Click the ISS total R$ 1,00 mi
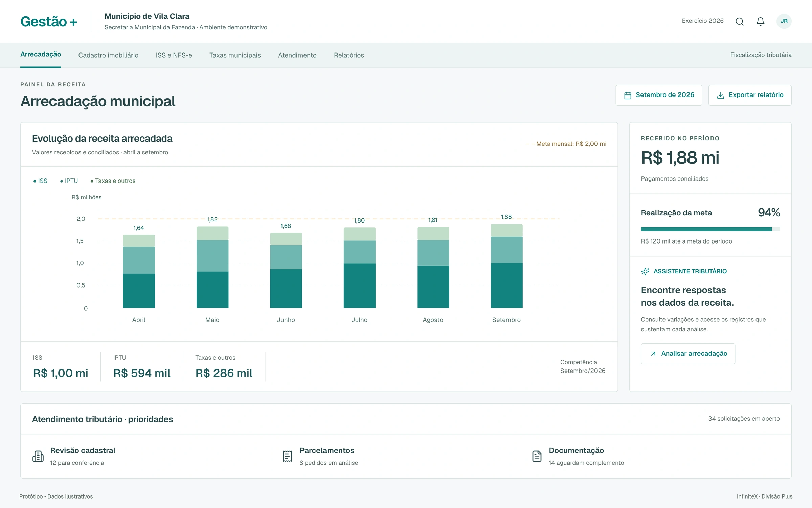The height and width of the screenshot is (508, 812). click(x=61, y=373)
